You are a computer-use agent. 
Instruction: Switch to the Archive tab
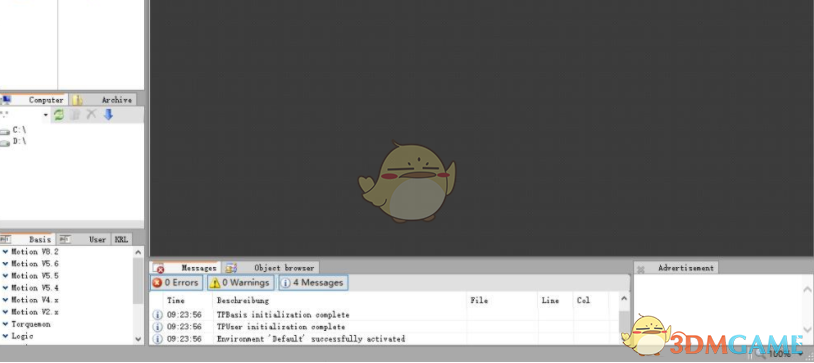[x=103, y=100]
